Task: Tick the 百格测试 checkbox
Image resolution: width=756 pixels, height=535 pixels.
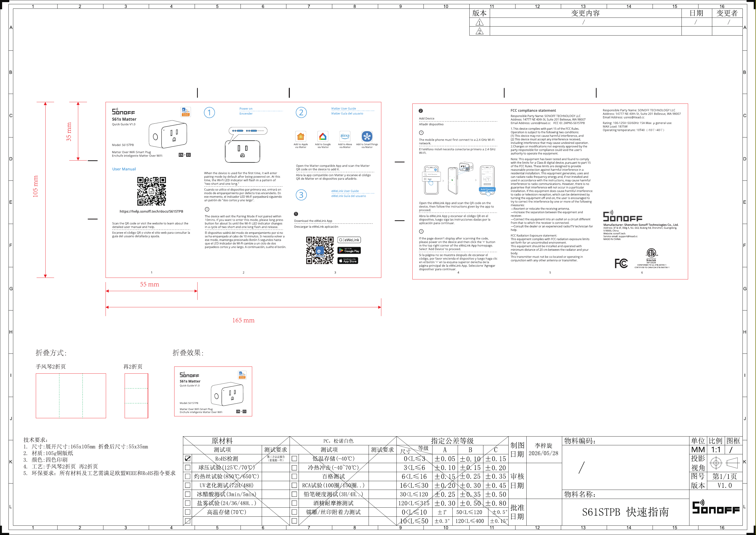Action: click(x=294, y=476)
